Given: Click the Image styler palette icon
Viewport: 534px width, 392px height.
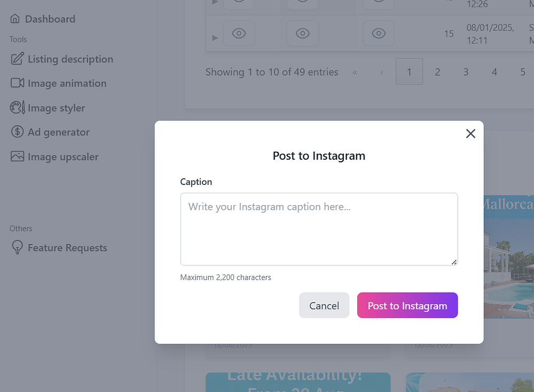Looking at the screenshot, I should [17, 107].
